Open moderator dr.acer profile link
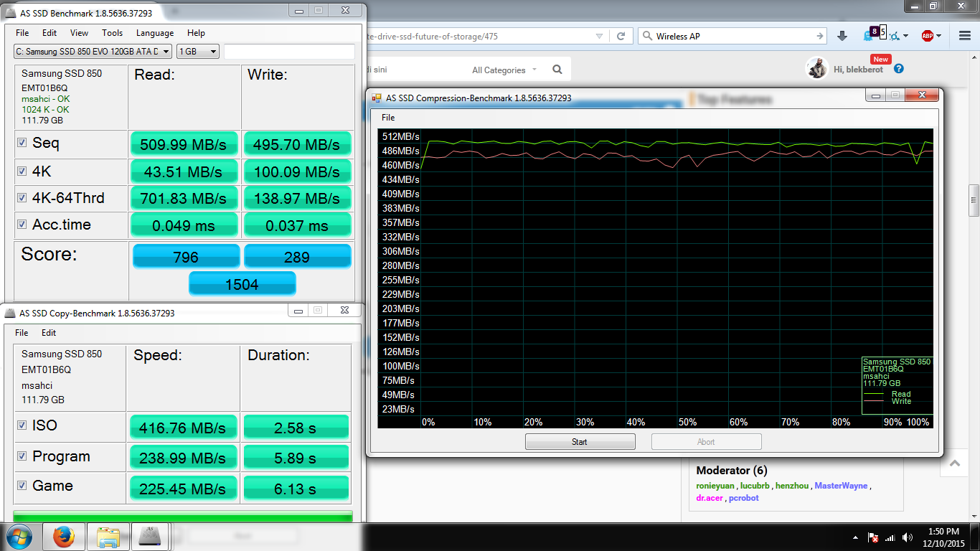 (x=710, y=498)
